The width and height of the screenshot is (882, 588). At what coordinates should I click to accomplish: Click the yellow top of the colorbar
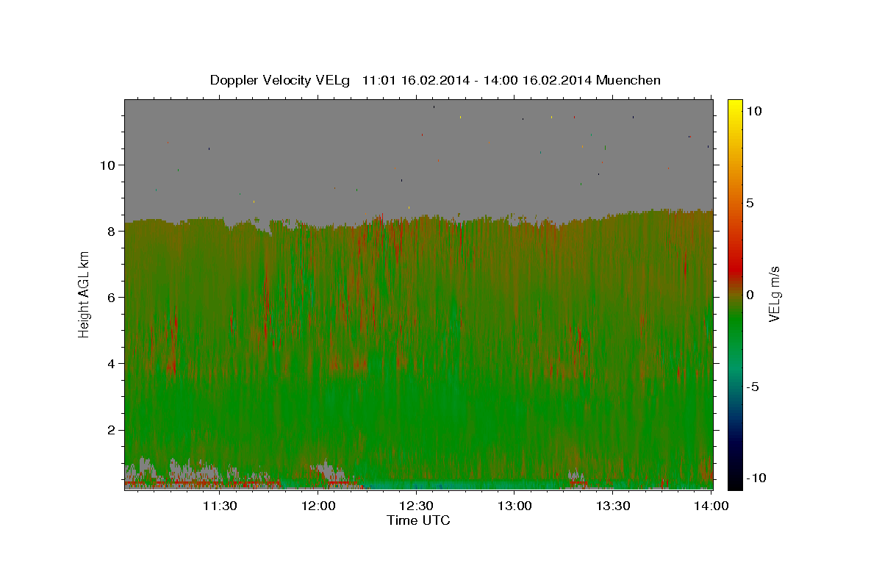click(734, 107)
